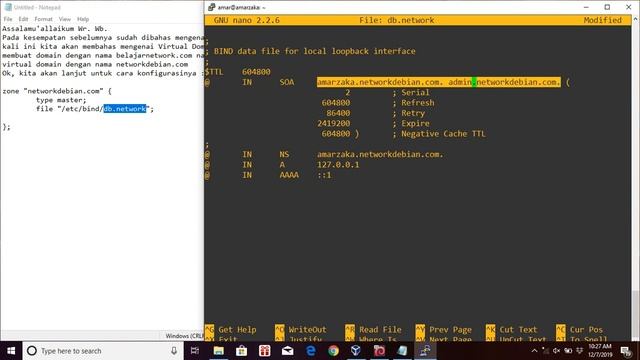Click the battery or input tray icon
Image resolution: width=640 pixels, height=360 pixels.
point(568,351)
